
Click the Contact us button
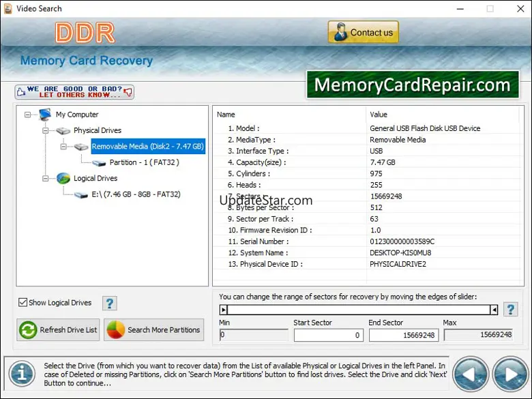363,32
